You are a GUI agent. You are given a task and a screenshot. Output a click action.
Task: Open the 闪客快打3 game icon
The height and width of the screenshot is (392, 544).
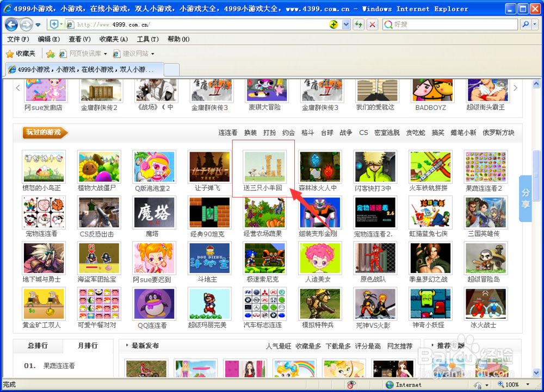(375, 167)
